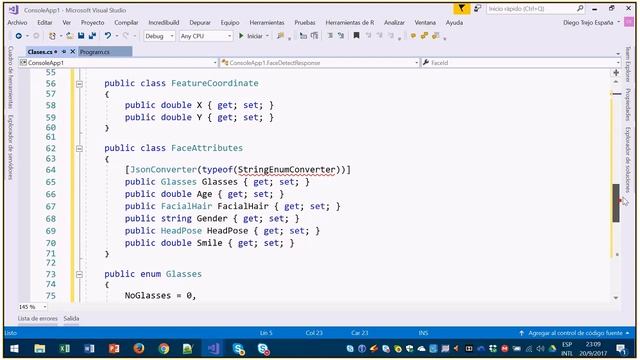Open the Compilar menu
Image resolution: width=640 pixels, height=360 pixels.
[126, 22]
